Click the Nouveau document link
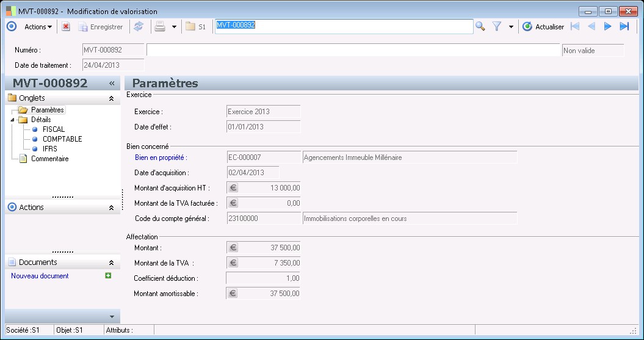The height and width of the screenshot is (340, 644). 40,276
